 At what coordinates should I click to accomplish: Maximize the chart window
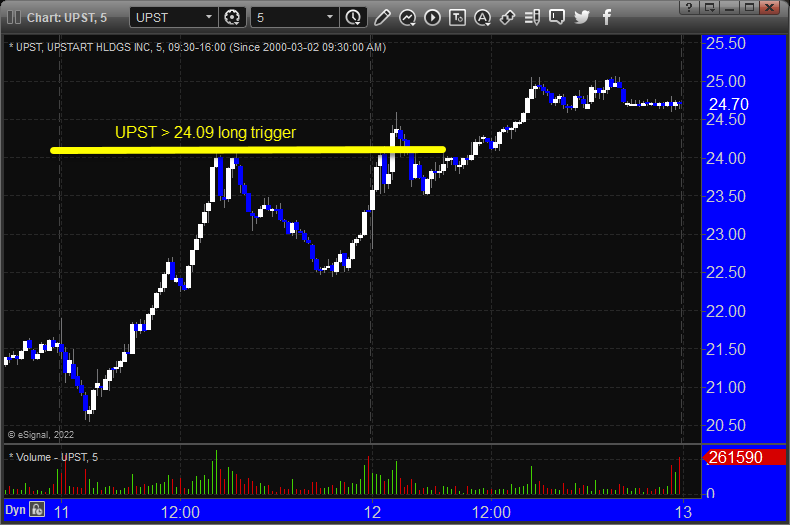(x=750, y=7)
